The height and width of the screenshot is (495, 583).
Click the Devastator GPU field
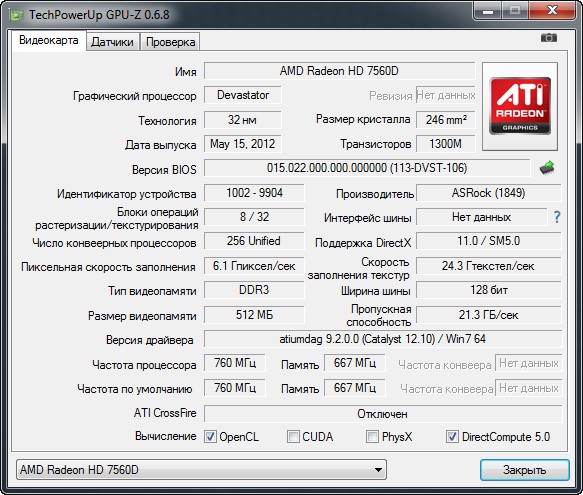[x=243, y=95]
